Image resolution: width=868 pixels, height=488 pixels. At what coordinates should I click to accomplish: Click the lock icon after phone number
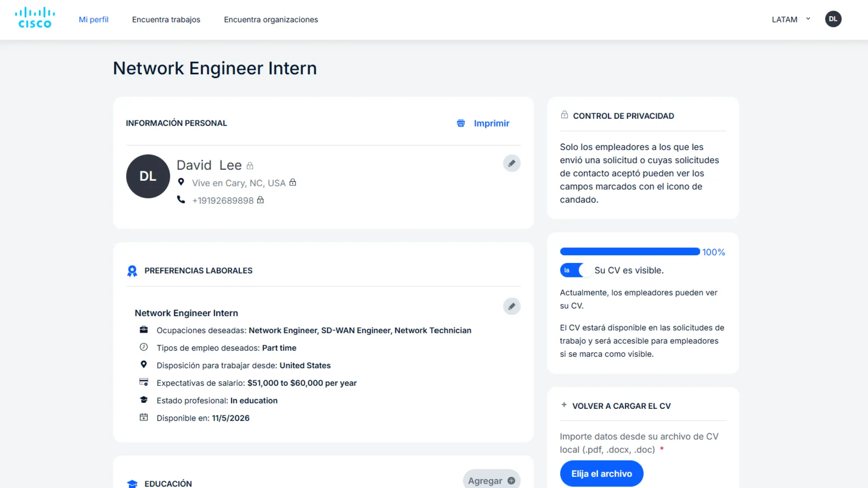click(x=260, y=200)
